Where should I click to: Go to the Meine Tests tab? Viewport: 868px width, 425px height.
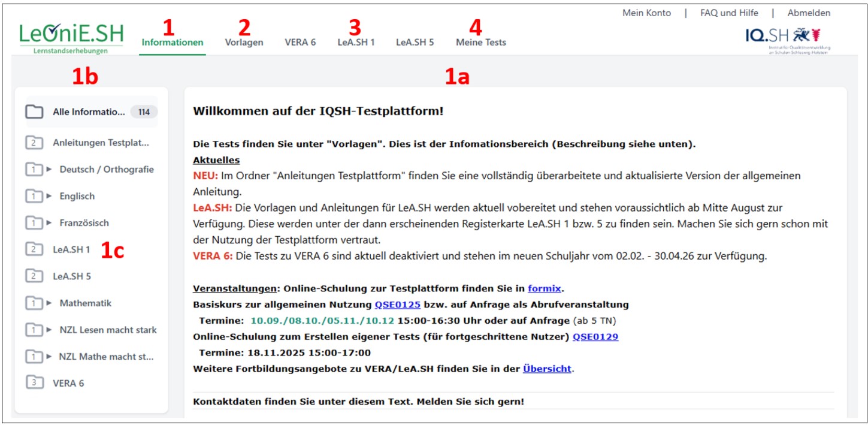pyautogui.click(x=481, y=43)
